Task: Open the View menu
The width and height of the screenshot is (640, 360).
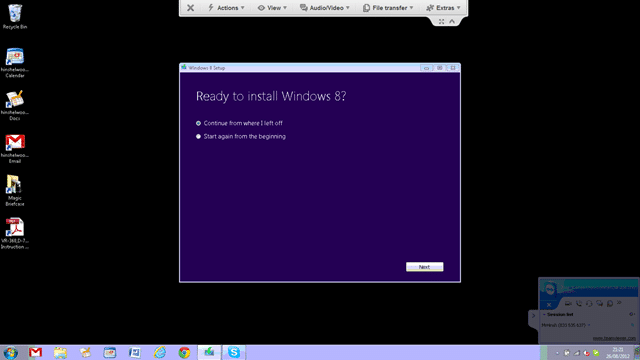Action: point(272,8)
